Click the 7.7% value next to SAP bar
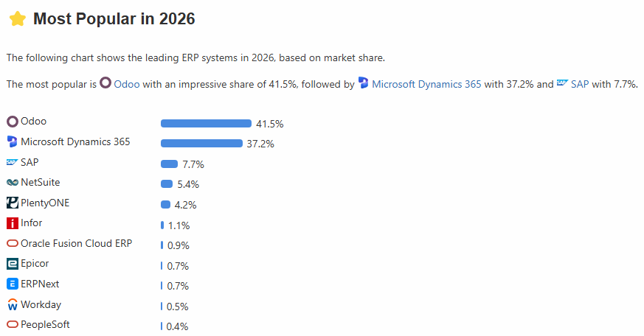Screen dimensions: 644x336 pos(193,164)
